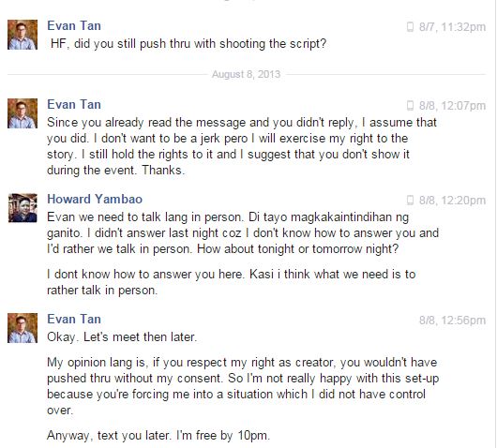This screenshot has height=448, width=497.
Task: Open Evan Tan's avatar on the 12:07pm message
Action: click(x=23, y=113)
